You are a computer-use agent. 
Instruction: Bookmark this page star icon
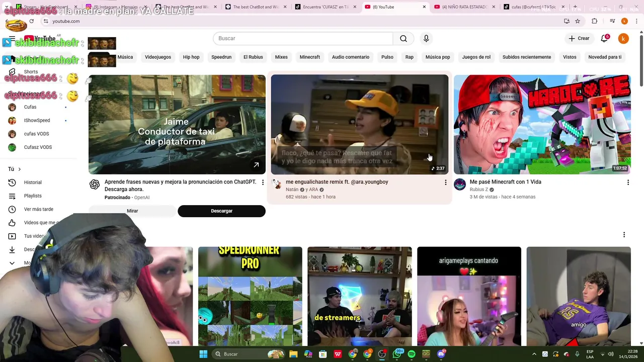[578, 21]
